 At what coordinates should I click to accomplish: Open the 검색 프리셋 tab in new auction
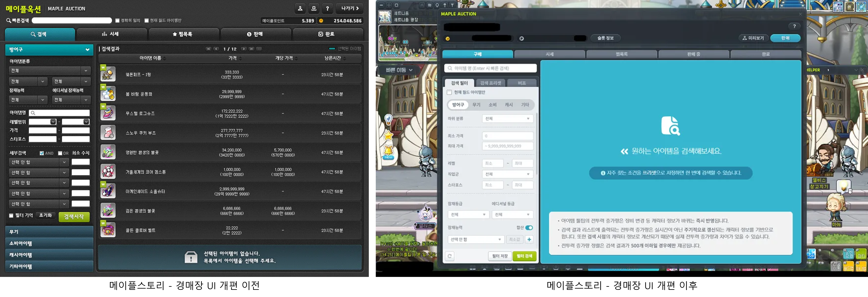tap(491, 83)
